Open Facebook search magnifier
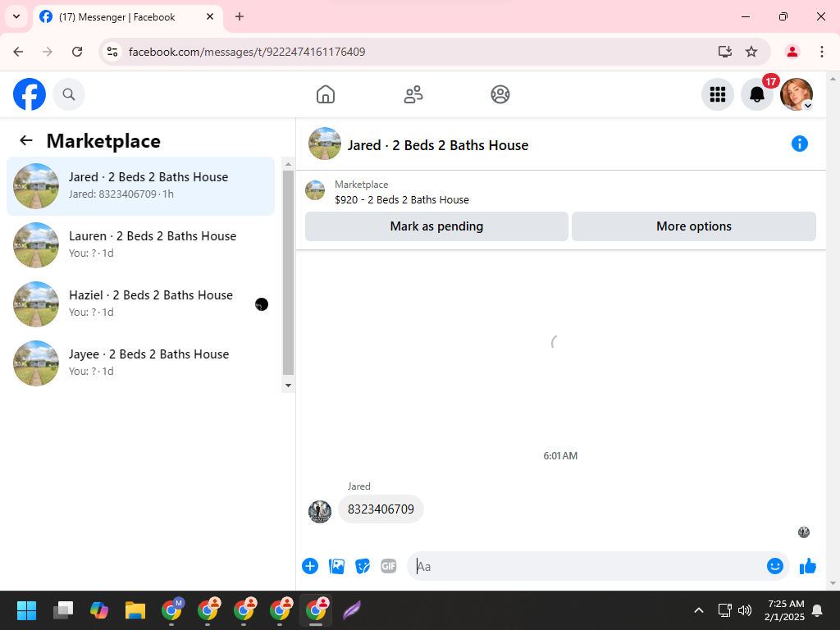 (x=69, y=94)
